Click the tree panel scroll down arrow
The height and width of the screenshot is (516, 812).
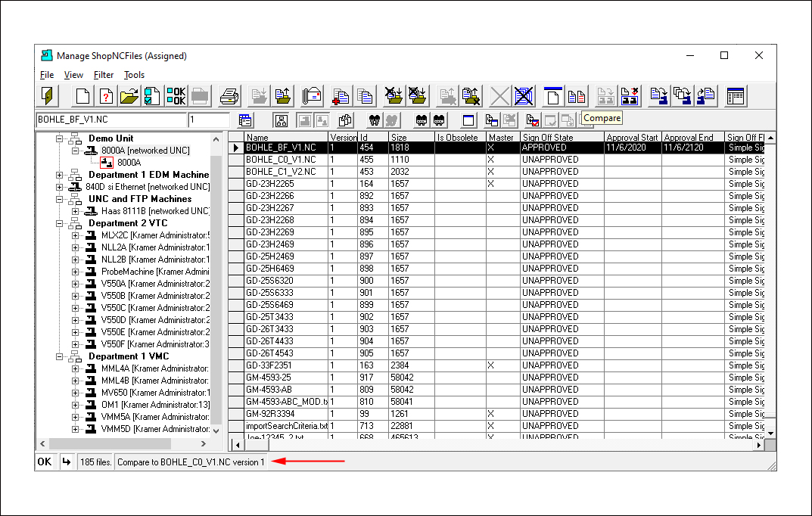coord(216,431)
